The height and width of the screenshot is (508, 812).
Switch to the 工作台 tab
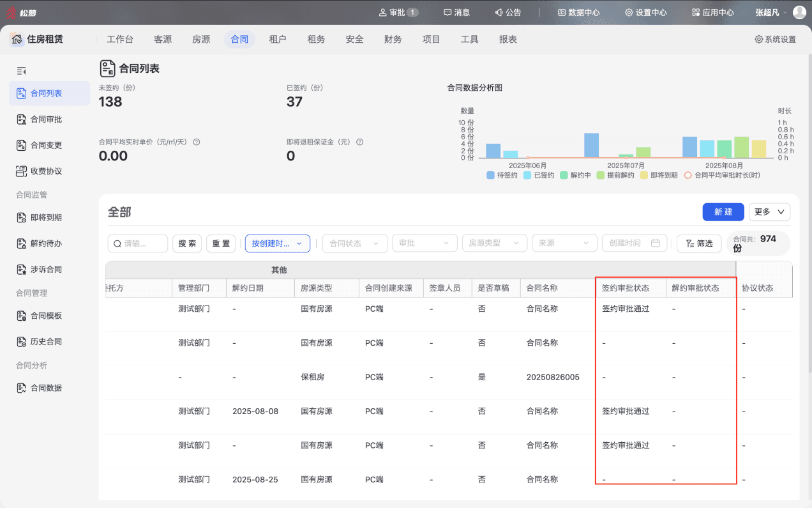(x=120, y=39)
